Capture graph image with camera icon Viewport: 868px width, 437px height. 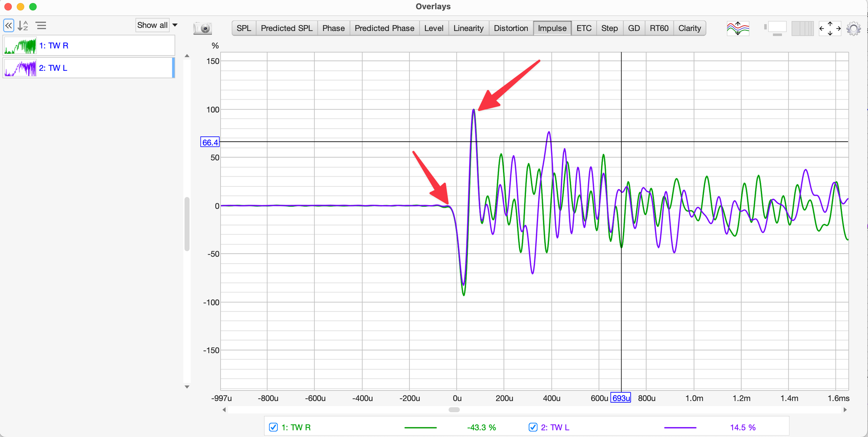click(x=203, y=29)
